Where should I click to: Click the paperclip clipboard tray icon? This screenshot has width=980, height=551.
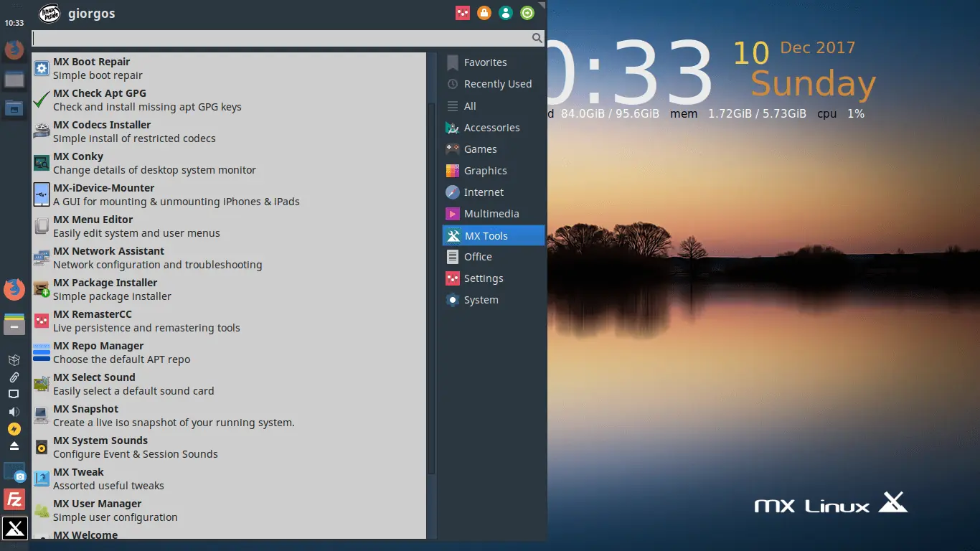pos(14,377)
